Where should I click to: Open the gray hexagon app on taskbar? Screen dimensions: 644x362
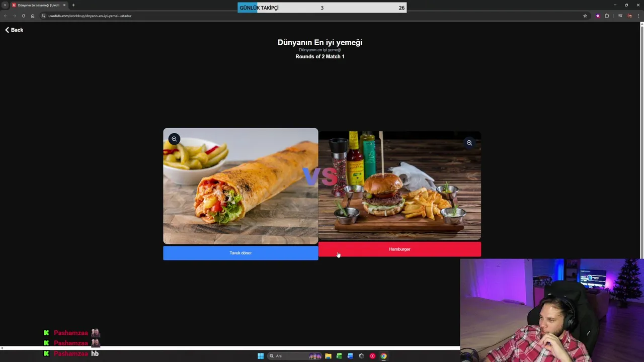361,356
